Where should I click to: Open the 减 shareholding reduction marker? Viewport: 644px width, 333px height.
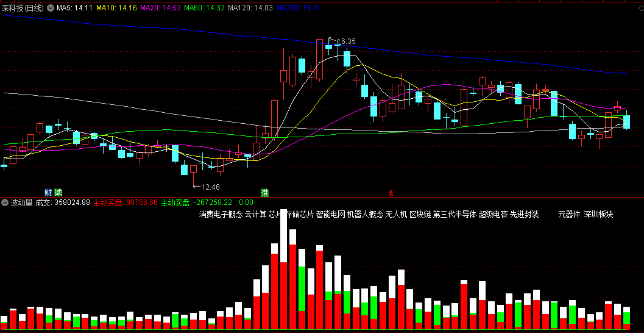click(x=58, y=192)
